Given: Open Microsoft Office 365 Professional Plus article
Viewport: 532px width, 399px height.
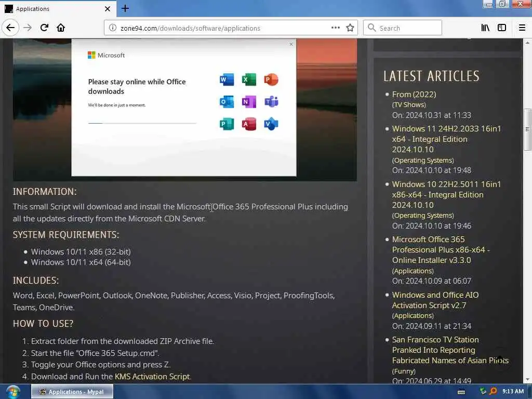Looking at the screenshot, I should coord(441,250).
